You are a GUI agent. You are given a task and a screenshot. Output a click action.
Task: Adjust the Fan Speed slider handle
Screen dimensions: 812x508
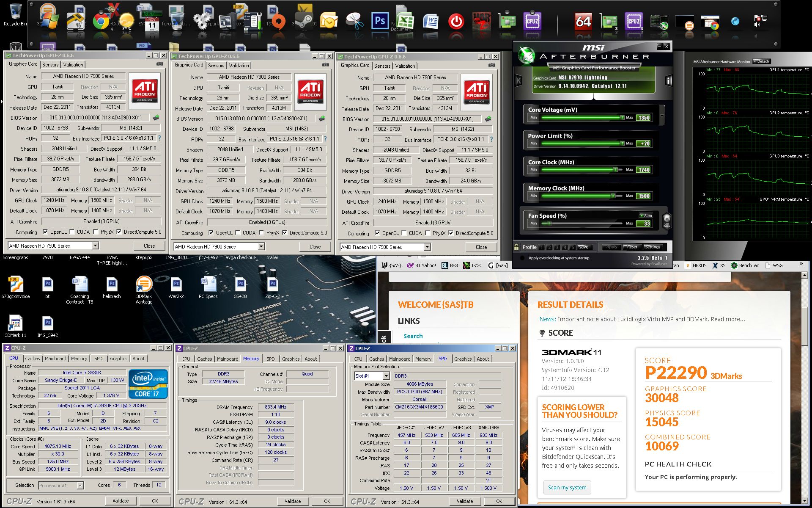pyautogui.click(x=549, y=223)
